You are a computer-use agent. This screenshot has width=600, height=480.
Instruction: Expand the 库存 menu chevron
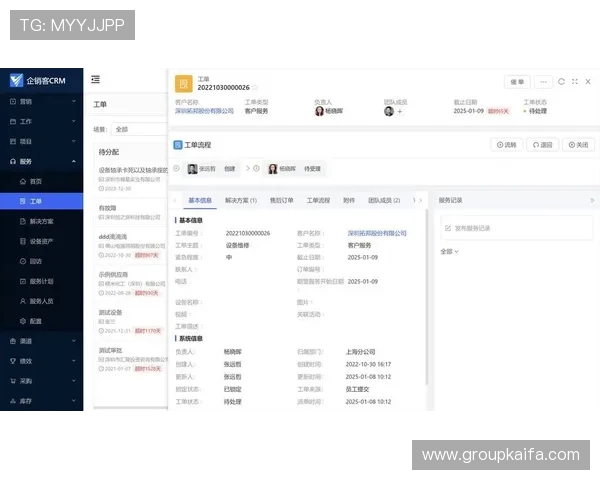pyautogui.click(x=73, y=401)
